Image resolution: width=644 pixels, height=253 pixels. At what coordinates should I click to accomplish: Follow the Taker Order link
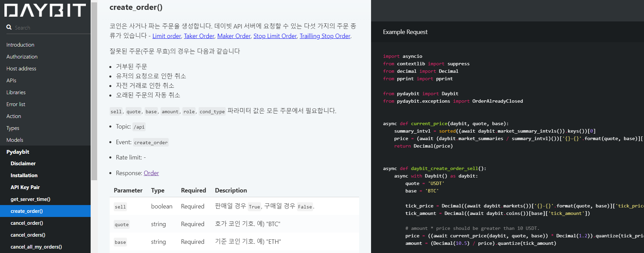coord(199,36)
